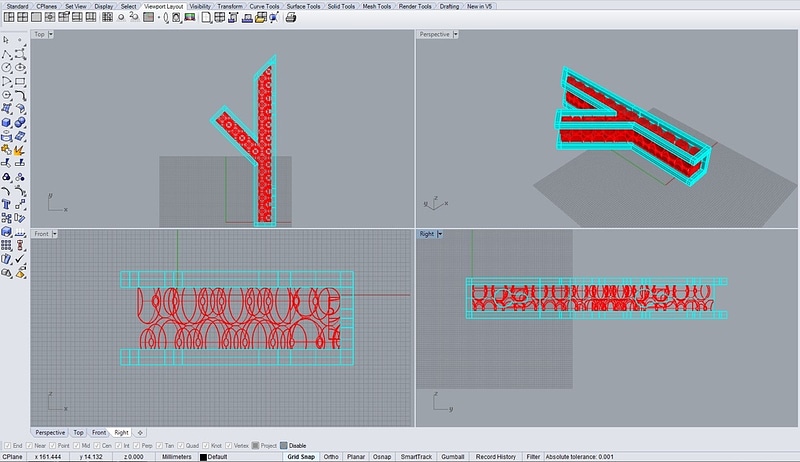The width and height of the screenshot is (800, 462).
Task: Select the Perspective viewport tab at bottom
Action: pyautogui.click(x=50, y=432)
